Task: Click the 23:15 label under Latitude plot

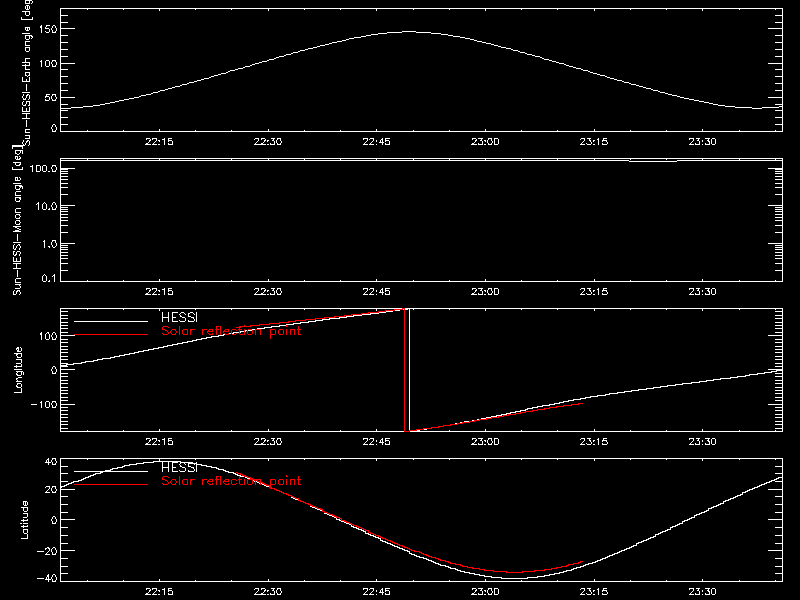Action: pos(594,592)
